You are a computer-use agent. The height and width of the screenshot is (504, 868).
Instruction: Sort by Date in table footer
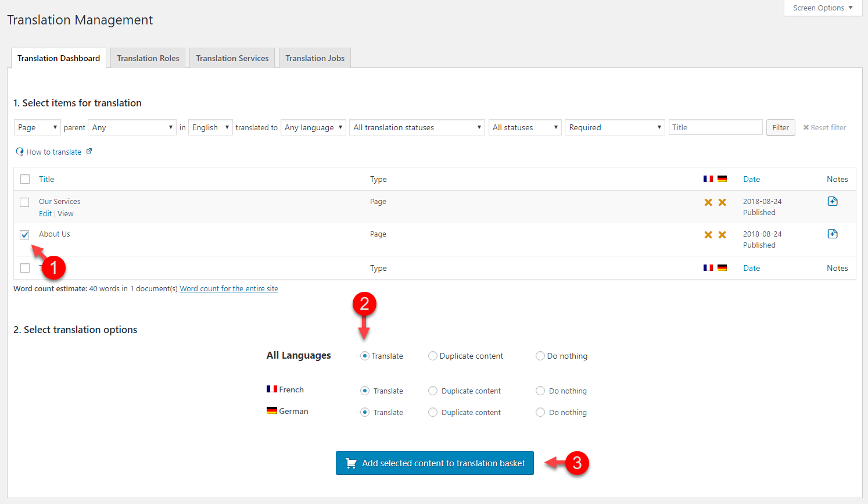click(752, 268)
